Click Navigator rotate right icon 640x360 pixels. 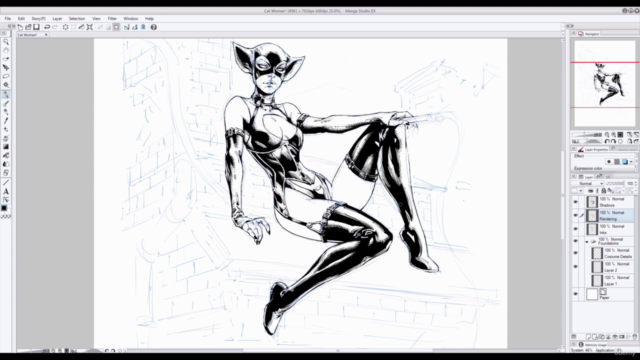pyautogui.click(x=613, y=141)
